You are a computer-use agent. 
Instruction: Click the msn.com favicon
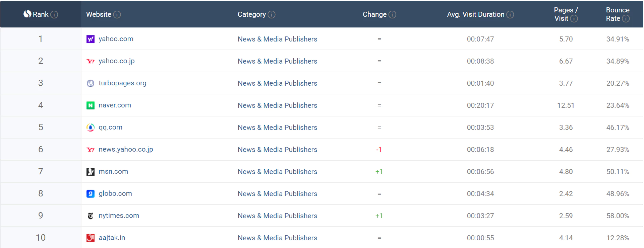[91, 172]
